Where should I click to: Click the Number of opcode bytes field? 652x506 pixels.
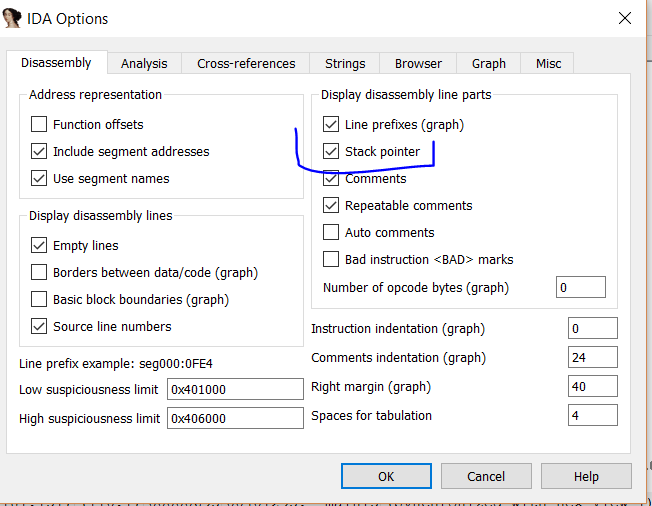coord(580,288)
